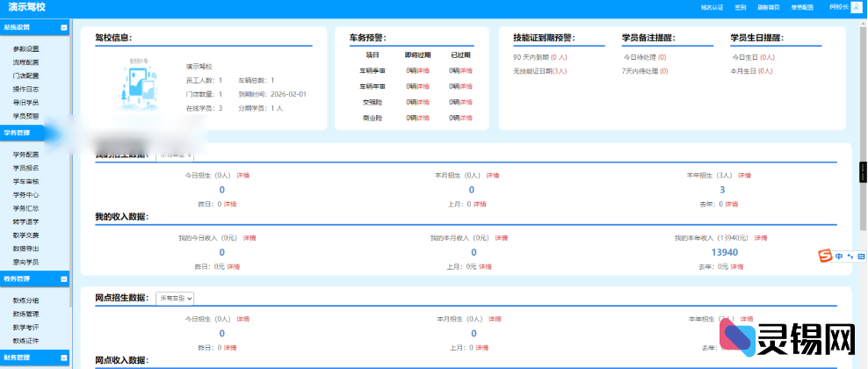Viewport: 868px width, 369px height.
Task: Open 详情 for 商业险 即将过期
Action: tap(423, 119)
